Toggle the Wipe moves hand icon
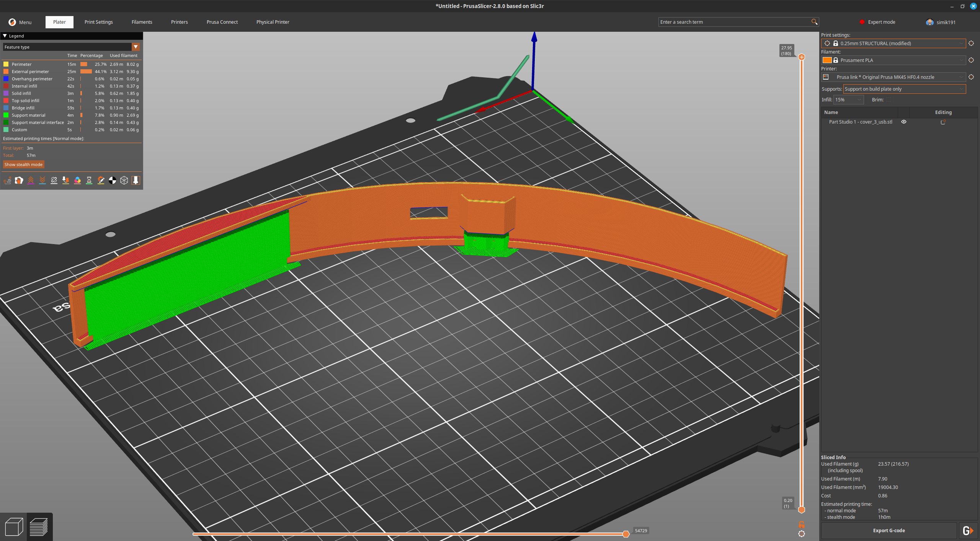 pyautogui.click(x=19, y=181)
